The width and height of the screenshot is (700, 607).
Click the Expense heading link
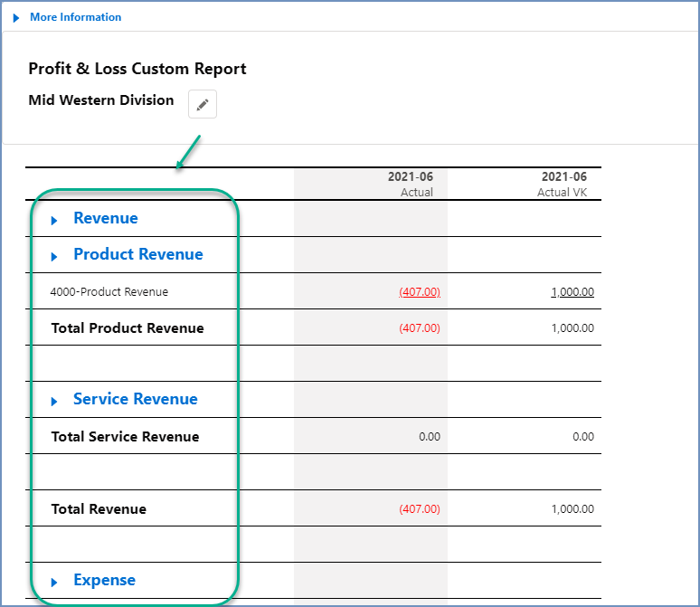105,580
